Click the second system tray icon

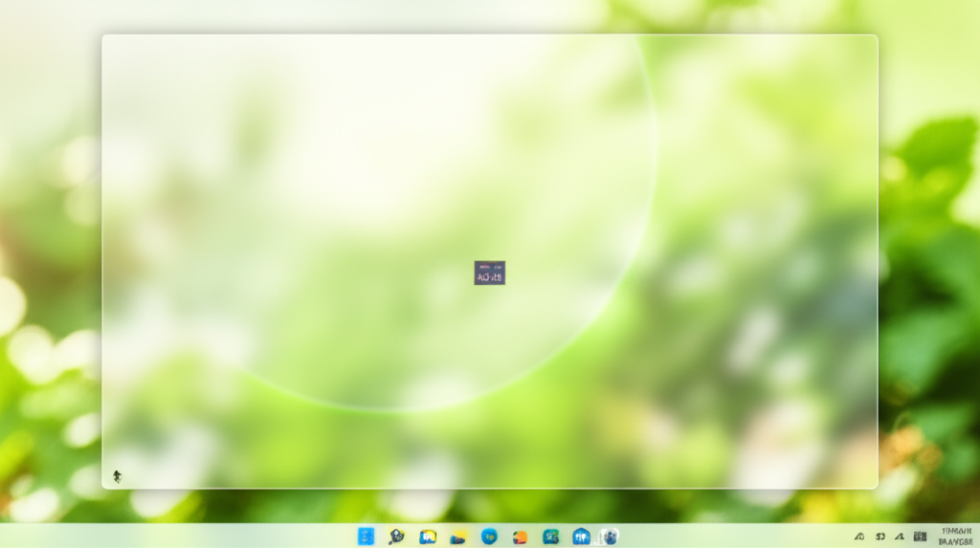880,537
